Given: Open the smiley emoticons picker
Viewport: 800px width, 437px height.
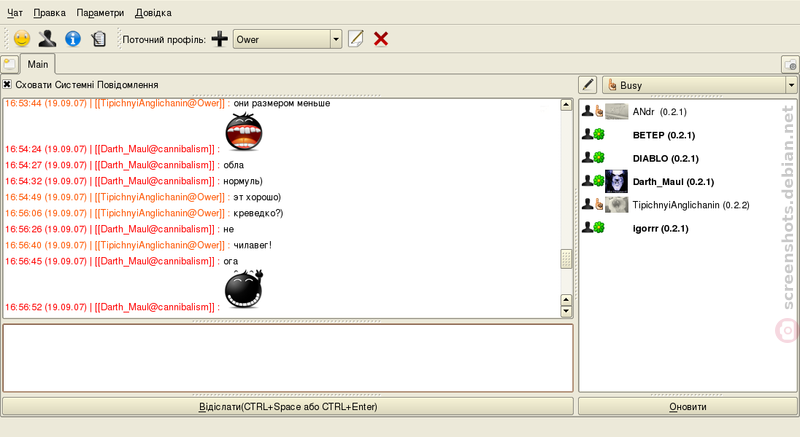Looking at the screenshot, I should [x=22, y=39].
